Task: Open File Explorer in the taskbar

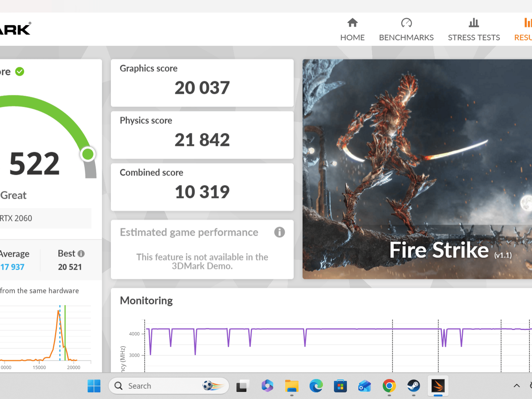Action: point(291,386)
